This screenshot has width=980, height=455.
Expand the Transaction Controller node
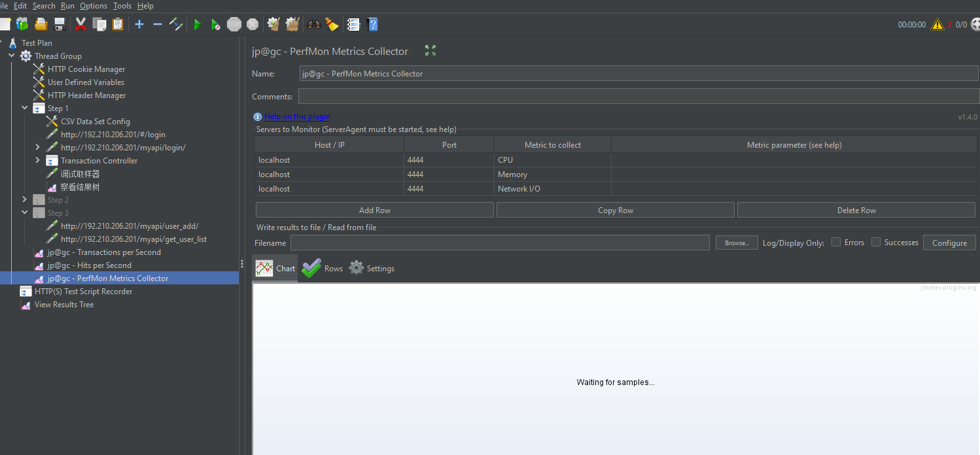[38, 160]
